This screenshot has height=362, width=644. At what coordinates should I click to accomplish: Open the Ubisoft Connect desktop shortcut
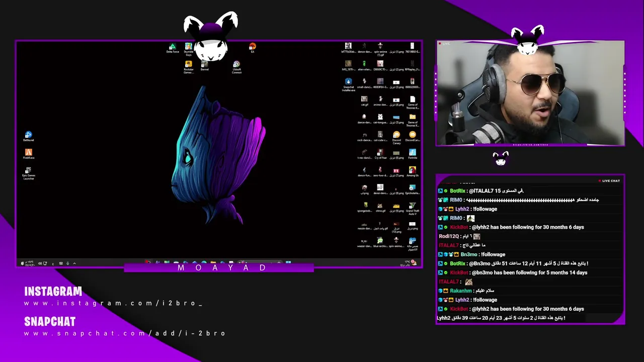click(x=236, y=67)
